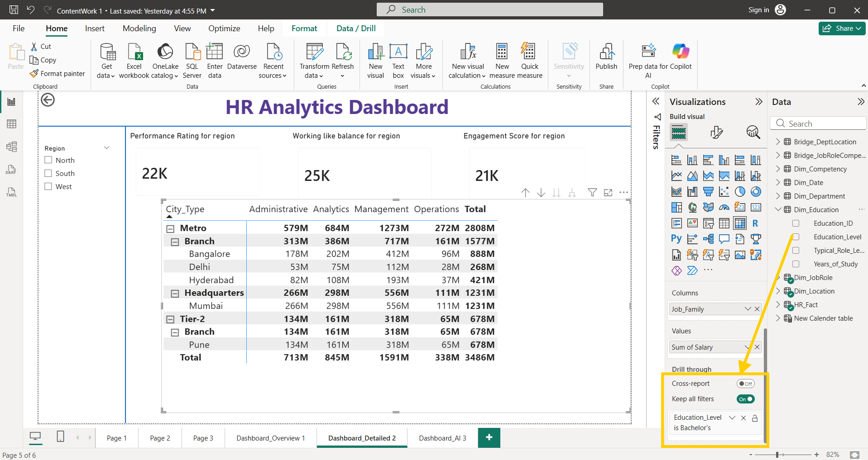This screenshot has height=460, width=868.
Task: Toggle the Cross-report switch on
Action: coord(745,384)
